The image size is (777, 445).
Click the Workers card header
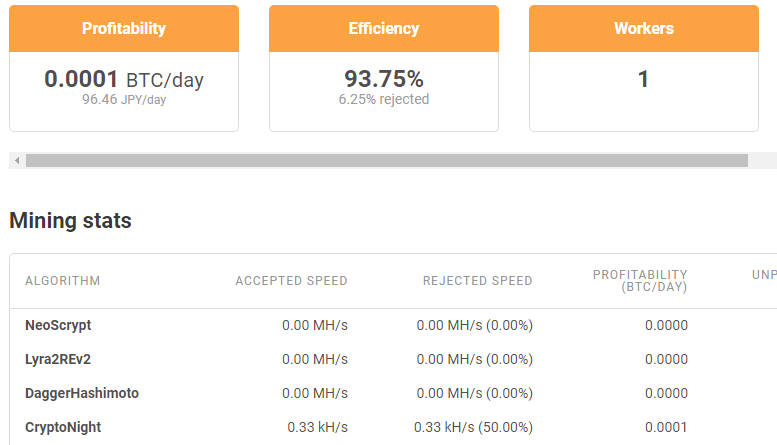[644, 29]
